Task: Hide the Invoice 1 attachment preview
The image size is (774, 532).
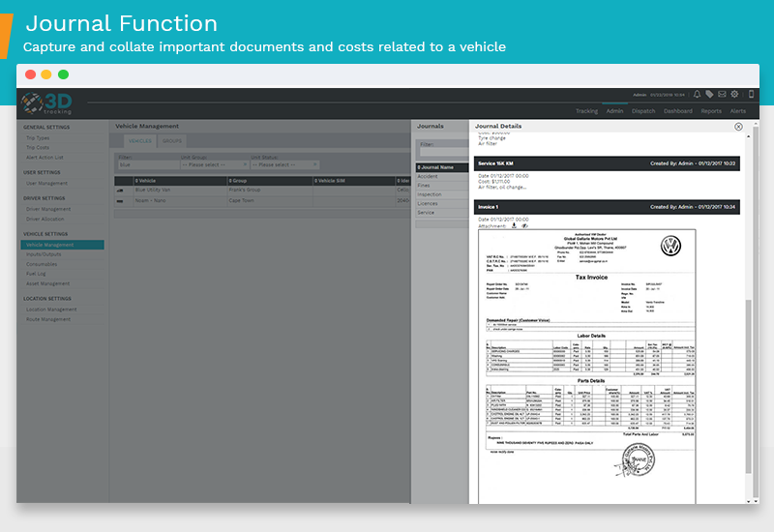Action: tap(524, 225)
